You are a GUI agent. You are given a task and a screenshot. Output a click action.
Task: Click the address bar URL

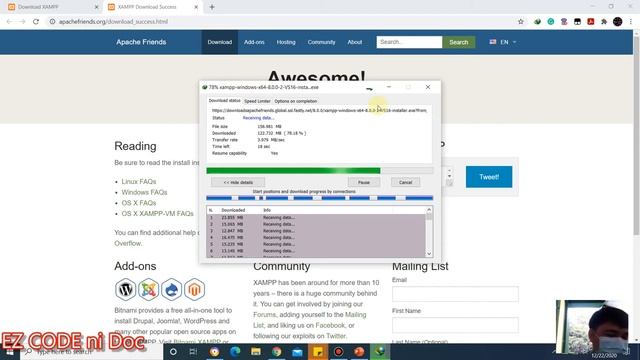(113, 22)
